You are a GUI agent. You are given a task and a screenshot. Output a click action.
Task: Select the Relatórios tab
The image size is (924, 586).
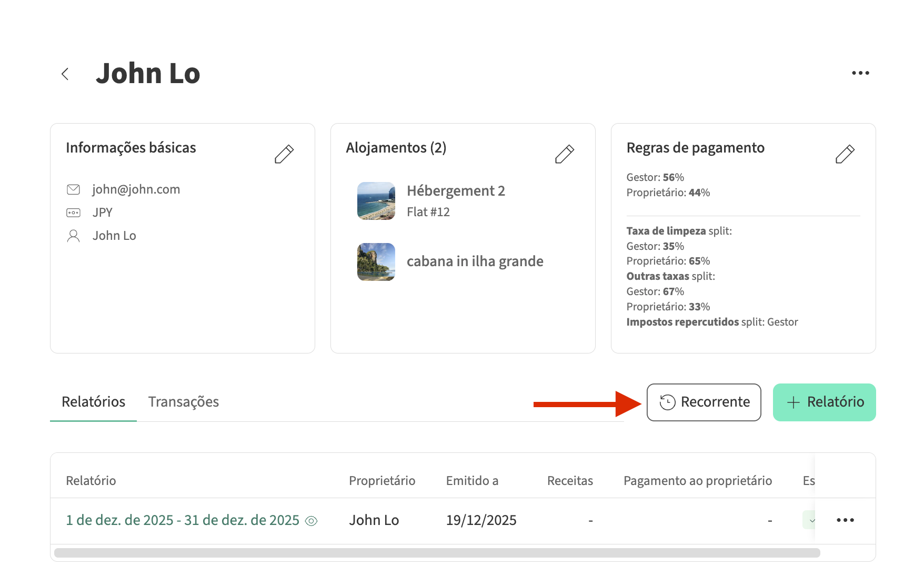(x=93, y=402)
